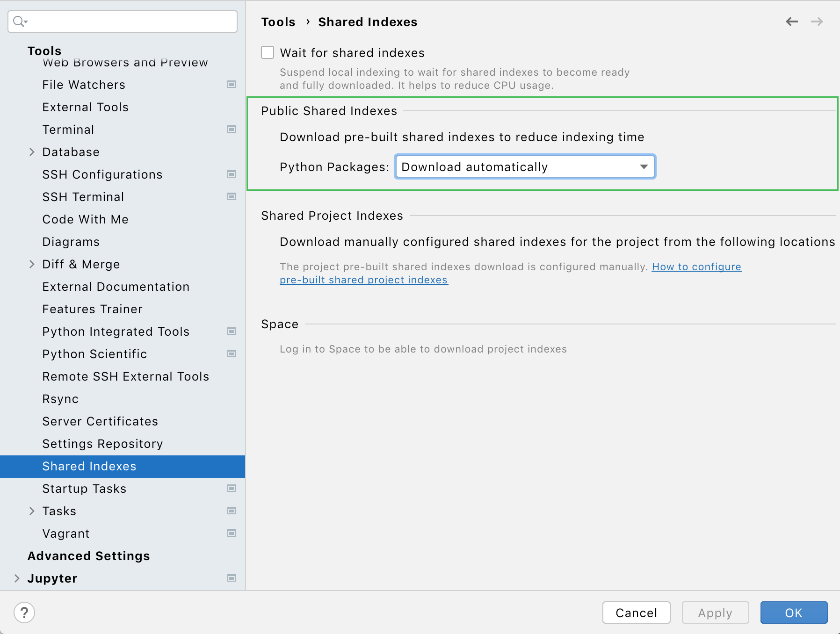The width and height of the screenshot is (840, 634).
Task: Open the pre-built shared project indexes link
Action: [363, 280]
